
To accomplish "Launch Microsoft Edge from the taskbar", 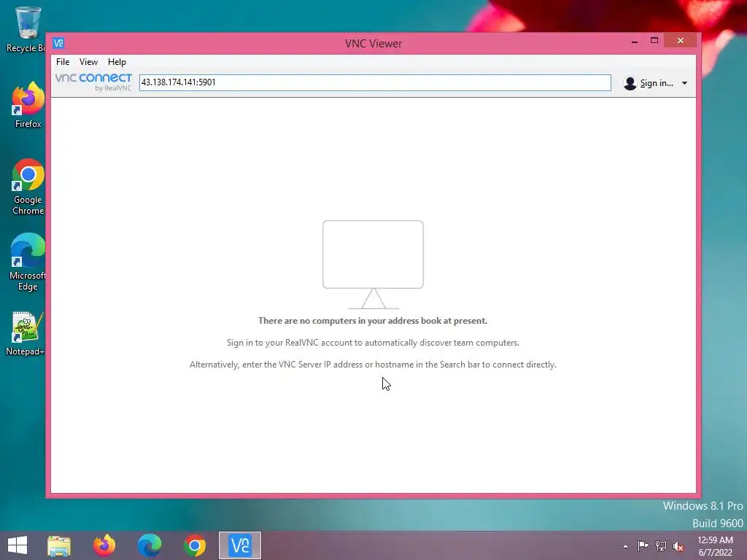I will [149, 545].
